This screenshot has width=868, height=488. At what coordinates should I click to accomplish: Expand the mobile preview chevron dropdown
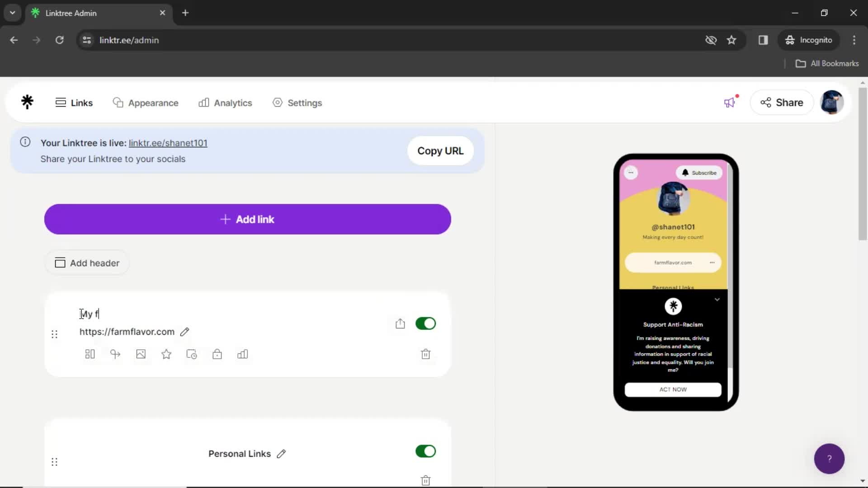coord(718,300)
